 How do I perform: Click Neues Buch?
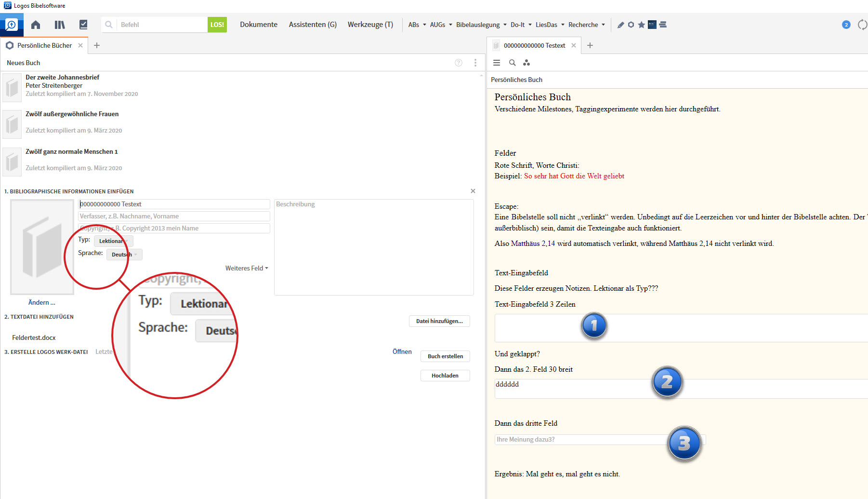pyautogui.click(x=24, y=63)
